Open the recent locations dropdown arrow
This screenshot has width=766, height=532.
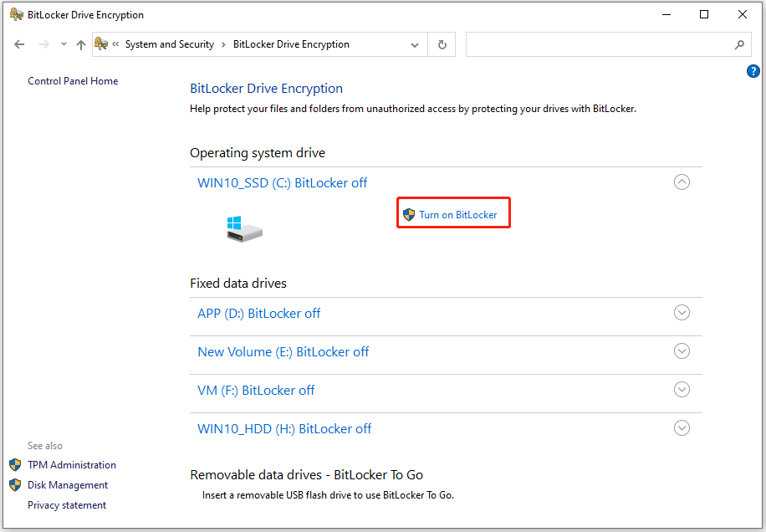(64, 44)
